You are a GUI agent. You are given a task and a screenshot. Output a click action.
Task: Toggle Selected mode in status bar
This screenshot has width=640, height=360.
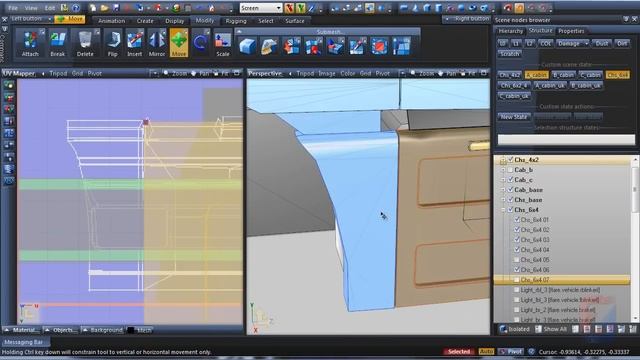point(459,351)
